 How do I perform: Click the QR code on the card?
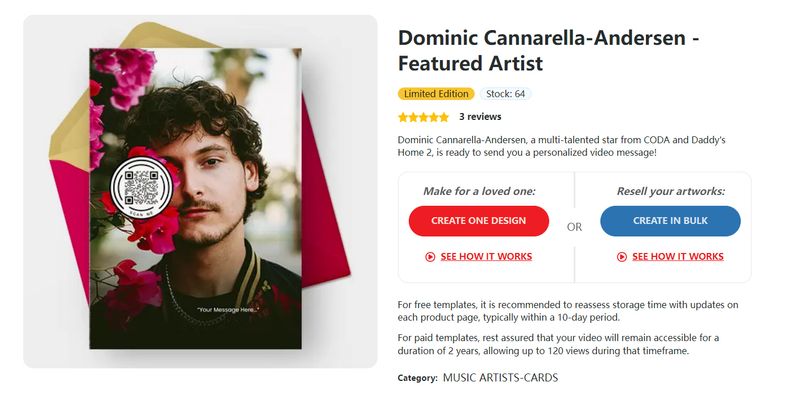pyautogui.click(x=141, y=187)
